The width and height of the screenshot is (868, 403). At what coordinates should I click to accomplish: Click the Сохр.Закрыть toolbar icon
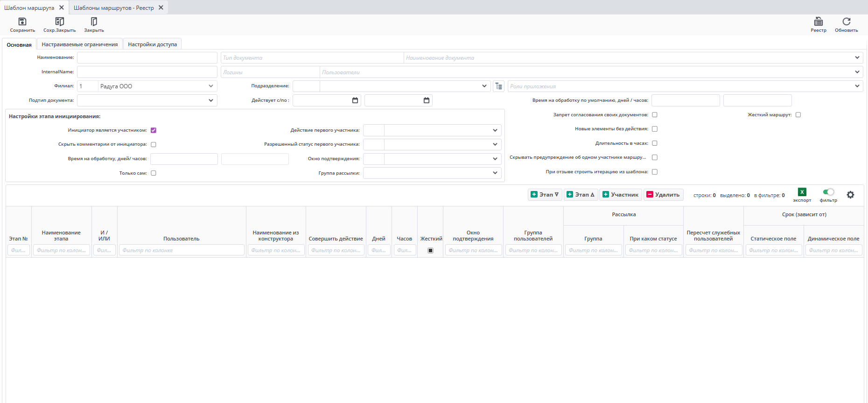(59, 21)
